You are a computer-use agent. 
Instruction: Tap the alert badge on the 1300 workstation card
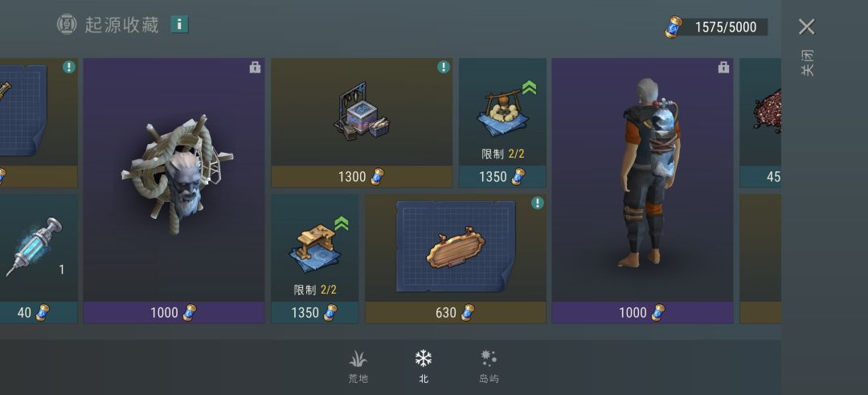[x=444, y=67]
